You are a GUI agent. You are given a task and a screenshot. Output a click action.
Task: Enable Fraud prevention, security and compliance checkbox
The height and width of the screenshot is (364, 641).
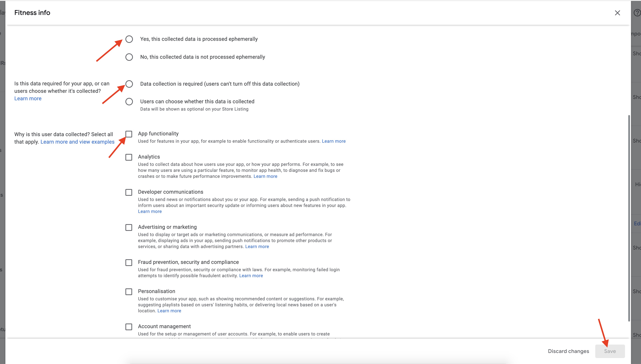click(129, 263)
